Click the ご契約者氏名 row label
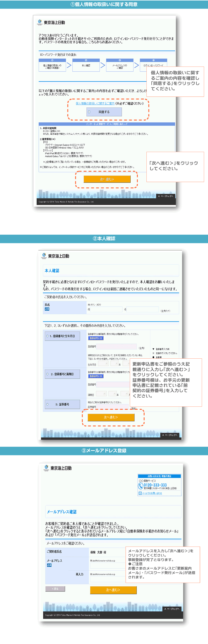Image resolution: width=208 pixels, height=644 pixels. click(54, 551)
